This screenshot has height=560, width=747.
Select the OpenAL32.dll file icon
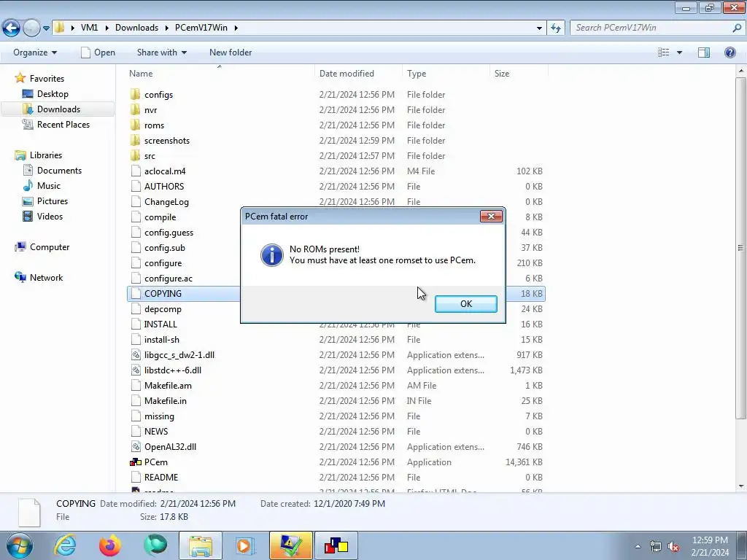pos(136,447)
